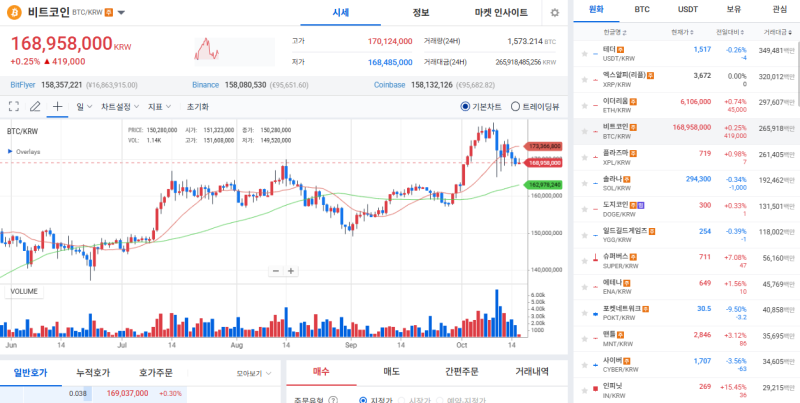This screenshot has height=403, width=800.
Task: Open settings with the gear icon
Action: 555,13
